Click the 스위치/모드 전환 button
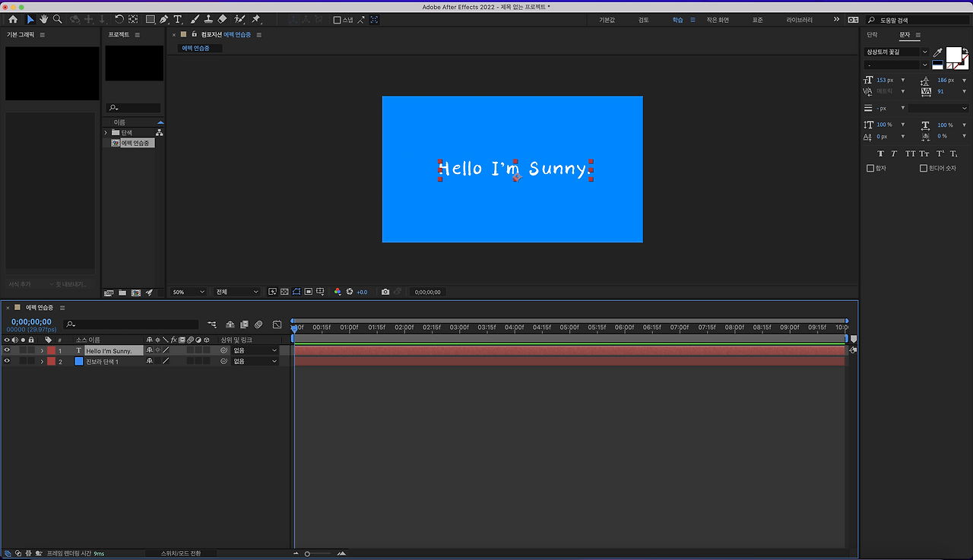The height and width of the screenshot is (560, 973). 182,553
